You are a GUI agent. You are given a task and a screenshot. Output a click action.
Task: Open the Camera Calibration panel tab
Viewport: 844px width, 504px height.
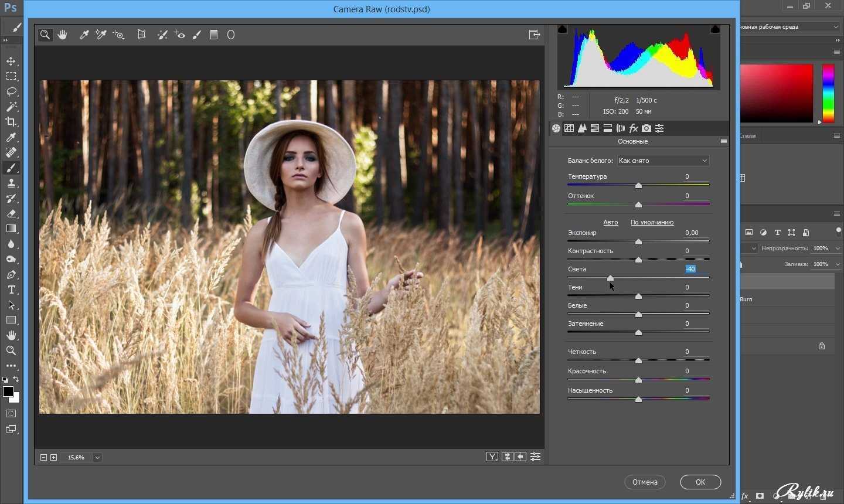[646, 128]
